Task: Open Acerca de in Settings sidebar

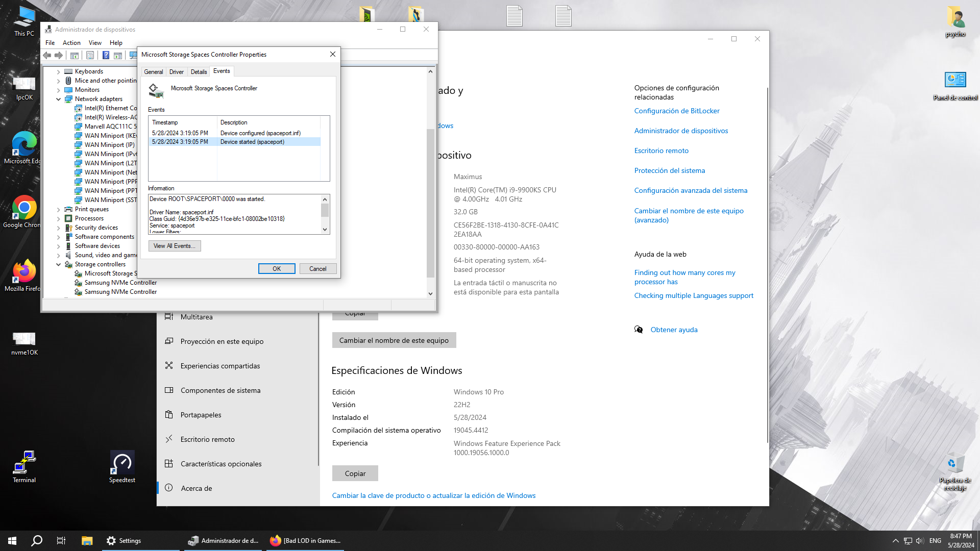Action: click(x=238, y=488)
